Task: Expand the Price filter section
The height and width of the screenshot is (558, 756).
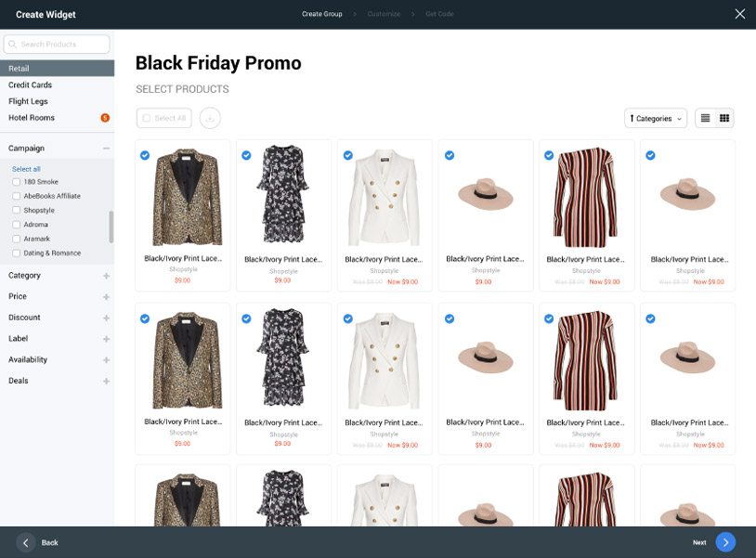Action: click(x=107, y=296)
